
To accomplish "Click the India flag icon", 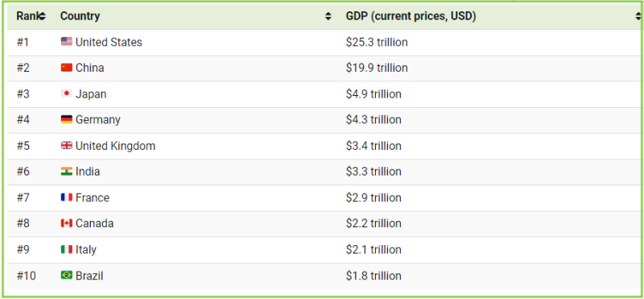I will point(67,172).
